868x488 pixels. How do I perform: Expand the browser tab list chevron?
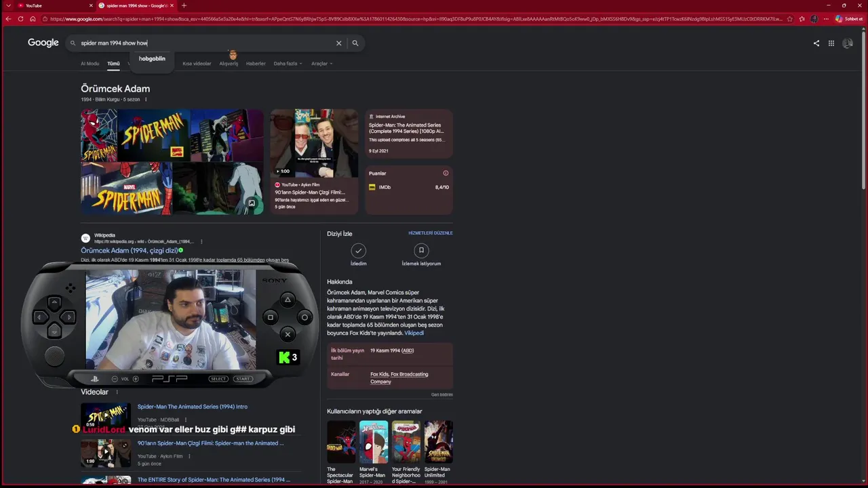[8, 5]
